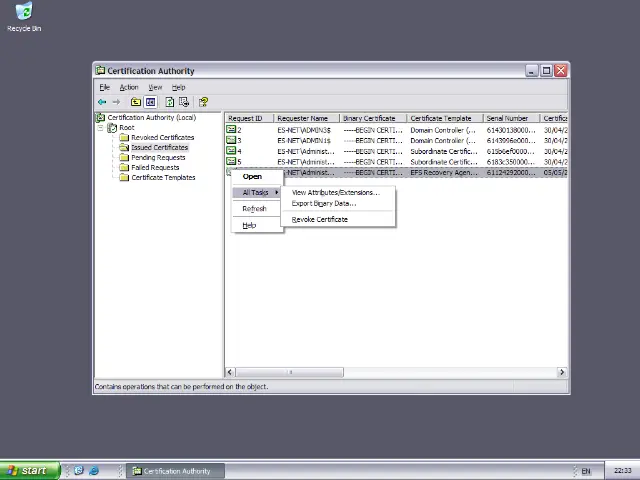640x480 pixels.
Task: Click requester ES-NET\ADMIN1$ cell
Action: tap(304, 141)
